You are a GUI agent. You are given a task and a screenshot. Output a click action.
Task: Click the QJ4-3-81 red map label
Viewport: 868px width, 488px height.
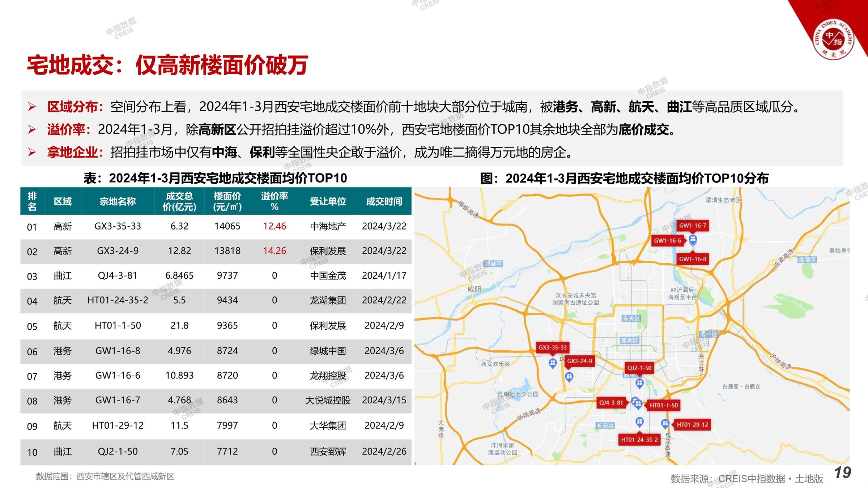click(611, 402)
